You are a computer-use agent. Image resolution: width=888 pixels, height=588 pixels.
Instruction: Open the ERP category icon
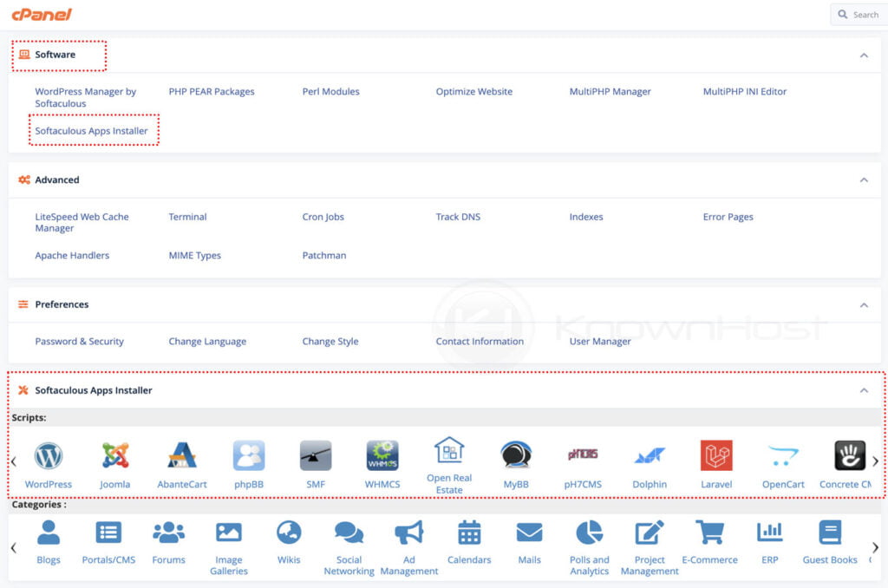(x=770, y=532)
